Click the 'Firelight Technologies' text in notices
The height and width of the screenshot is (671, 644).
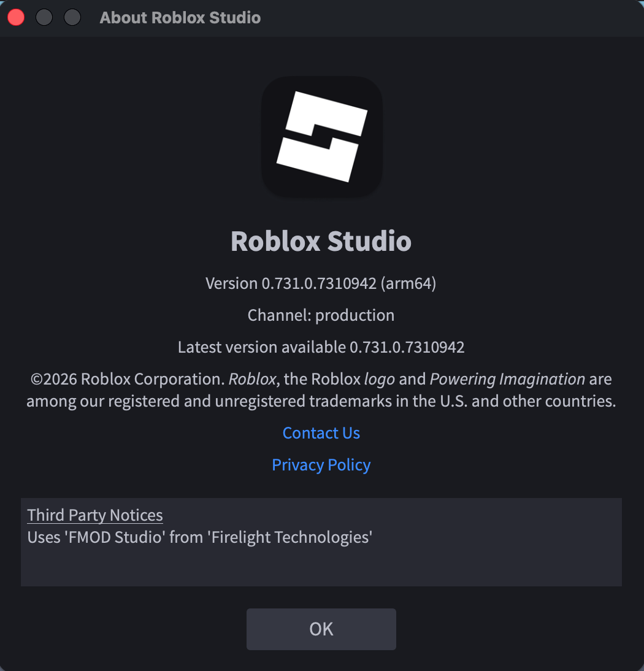tap(290, 537)
